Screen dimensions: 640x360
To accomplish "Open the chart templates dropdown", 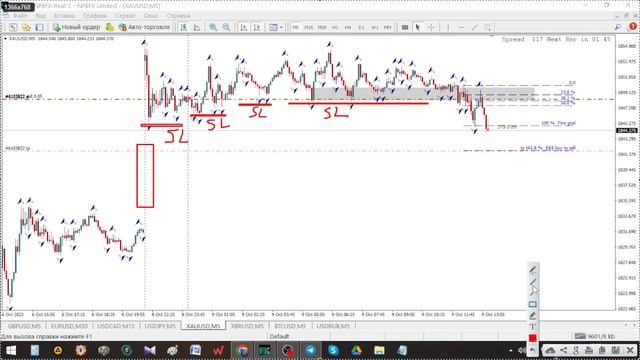I will click(276, 27).
